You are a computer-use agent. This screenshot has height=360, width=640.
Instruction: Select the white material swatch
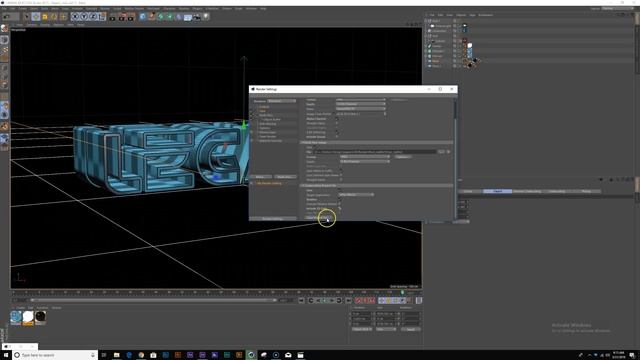pyautogui.click(x=28, y=317)
